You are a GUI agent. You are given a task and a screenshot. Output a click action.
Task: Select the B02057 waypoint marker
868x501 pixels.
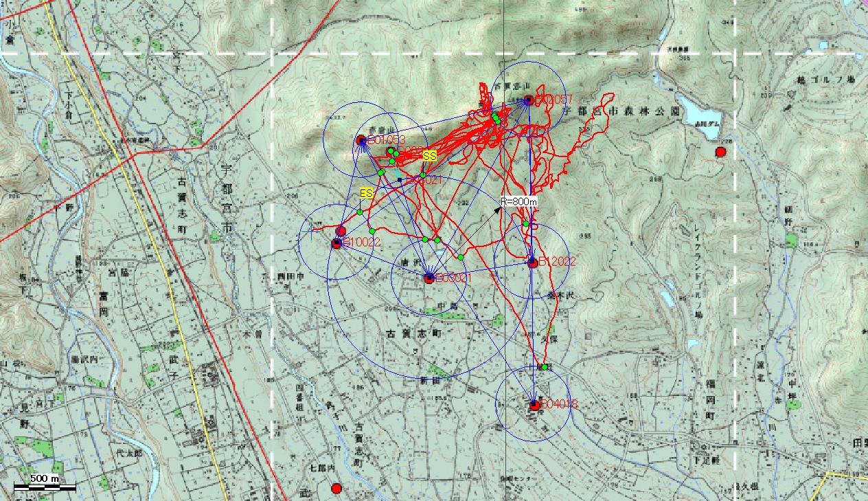coord(529,100)
